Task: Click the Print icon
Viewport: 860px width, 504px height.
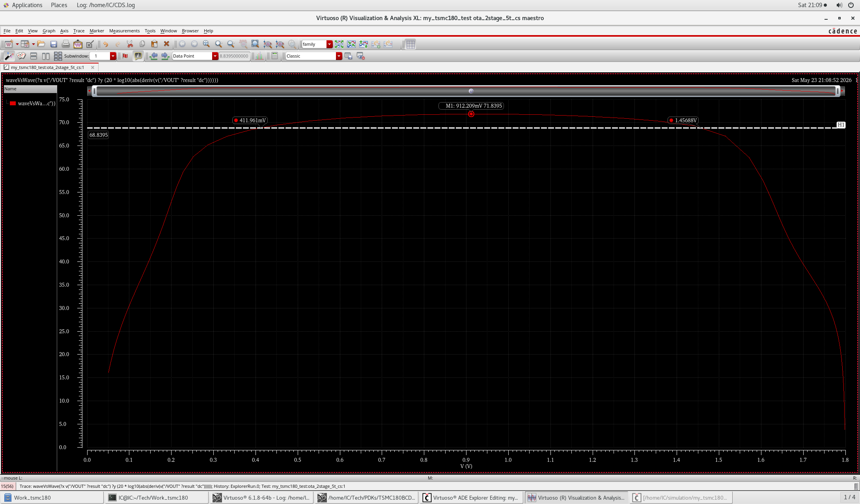Action: pos(66,44)
